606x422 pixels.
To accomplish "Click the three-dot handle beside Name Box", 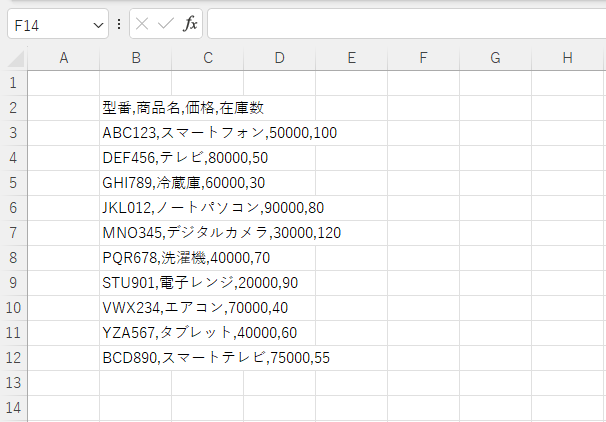I will [119, 24].
